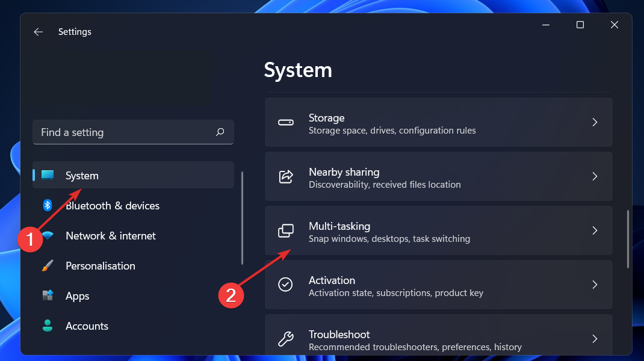
Task: Open Multi-tasking via right chevron
Action: (x=595, y=230)
